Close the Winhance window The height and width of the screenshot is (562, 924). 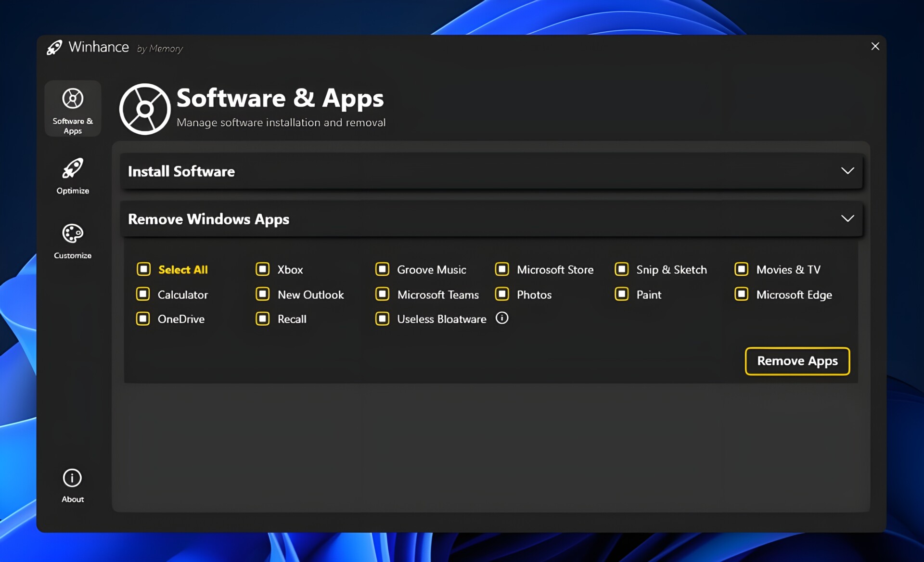tap(875, 46)
